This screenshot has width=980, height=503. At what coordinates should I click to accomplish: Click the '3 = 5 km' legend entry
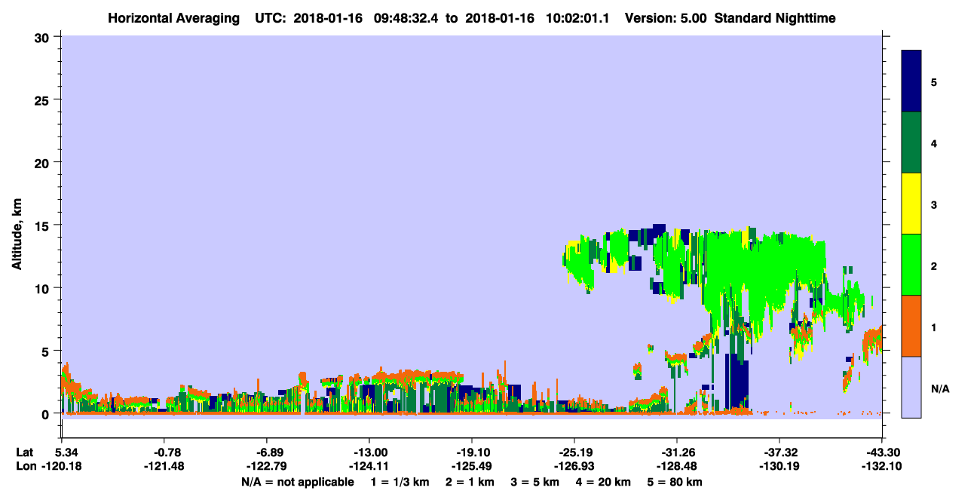pos(534,482)
